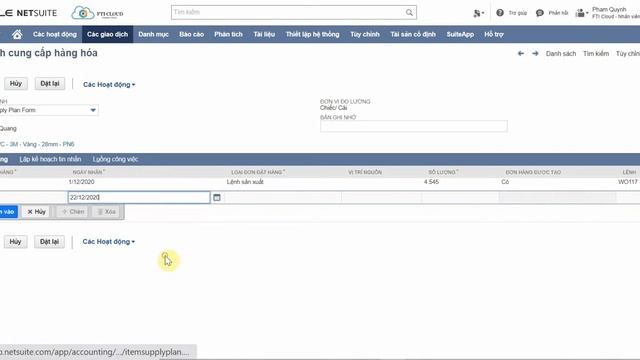The height and width of the screenshot is (360, 640).
Task: Select the 1/12/2020 date cell
Action: click(81, 182)
